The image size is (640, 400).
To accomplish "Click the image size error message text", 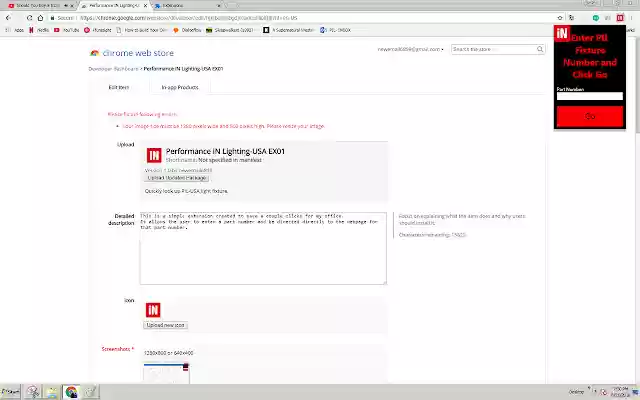I will tap(223, 127).
